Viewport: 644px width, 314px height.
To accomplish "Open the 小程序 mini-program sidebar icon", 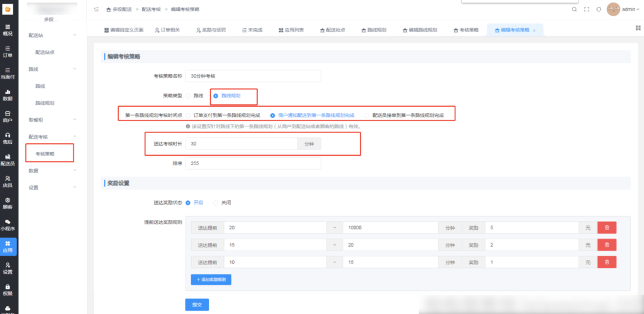I will click(8, 225).
